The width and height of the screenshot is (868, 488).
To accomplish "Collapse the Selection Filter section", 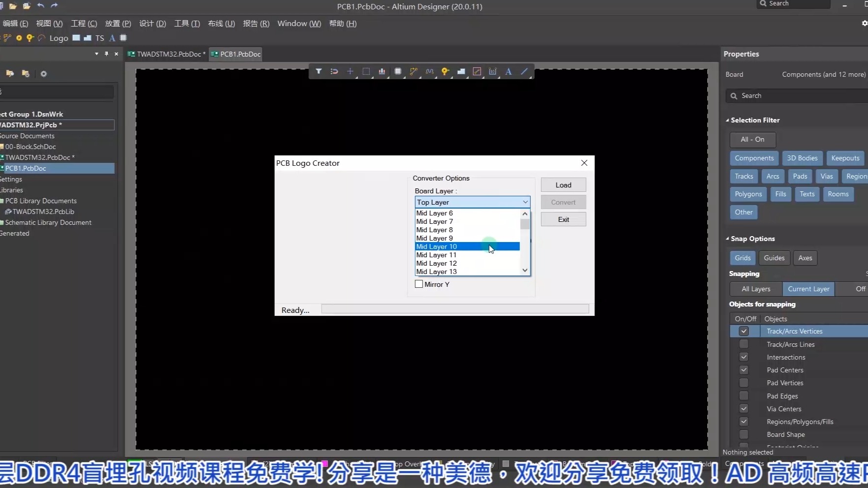I will (728, 120).
